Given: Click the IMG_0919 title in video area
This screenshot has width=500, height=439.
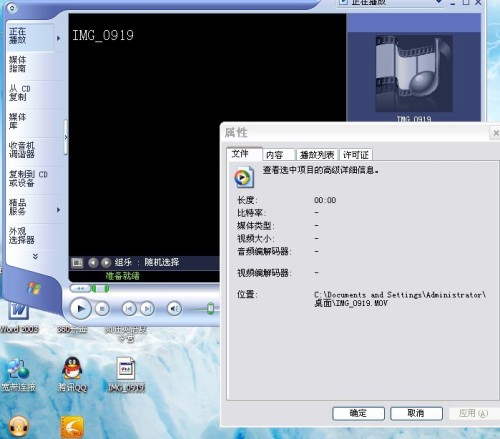Looking at the screenshot, I should tap(103, 35).
